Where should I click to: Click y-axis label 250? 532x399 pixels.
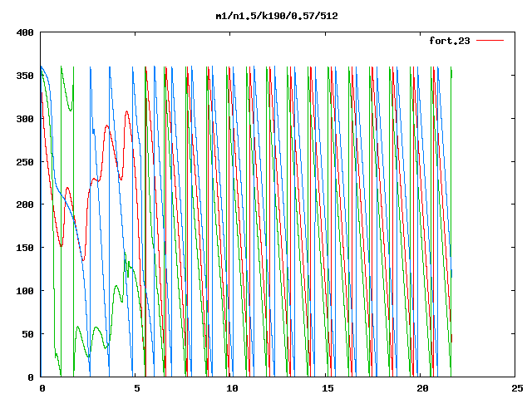(x=25, y=162)
